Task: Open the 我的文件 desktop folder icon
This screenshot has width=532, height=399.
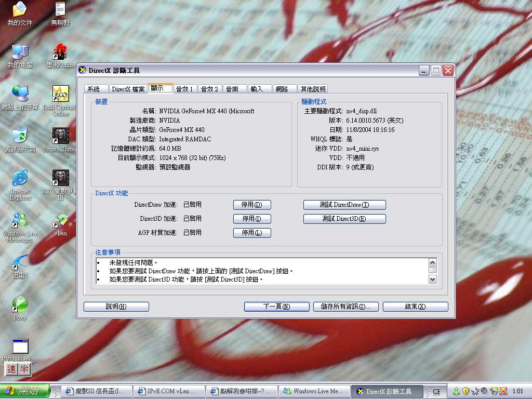Action: coord(20,9)
